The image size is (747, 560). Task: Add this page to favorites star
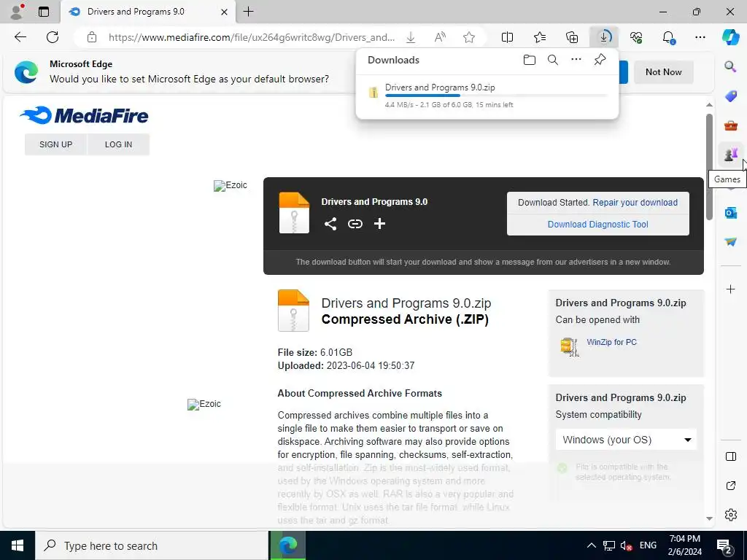pyautogui.click(x=469, y=37)
